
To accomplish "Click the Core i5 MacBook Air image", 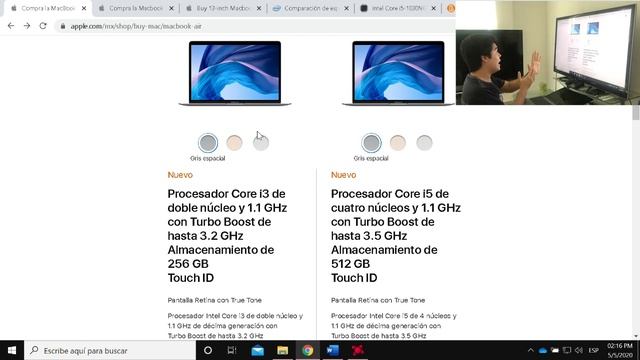I will [x=398, y=73].
